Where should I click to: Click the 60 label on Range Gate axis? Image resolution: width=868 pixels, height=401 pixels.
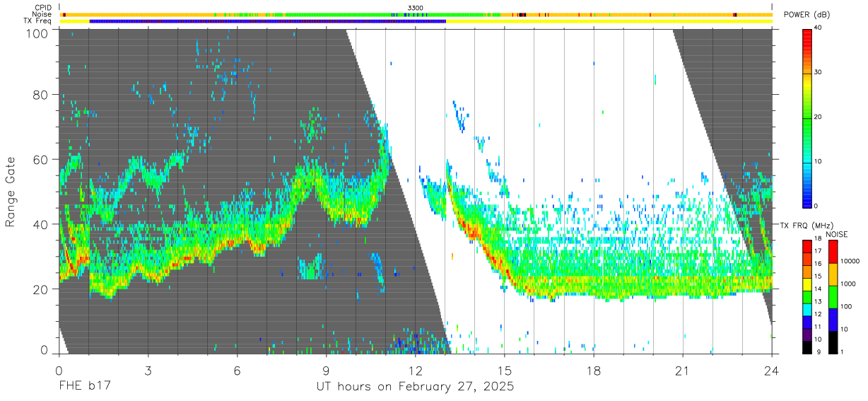pos(42,160)
